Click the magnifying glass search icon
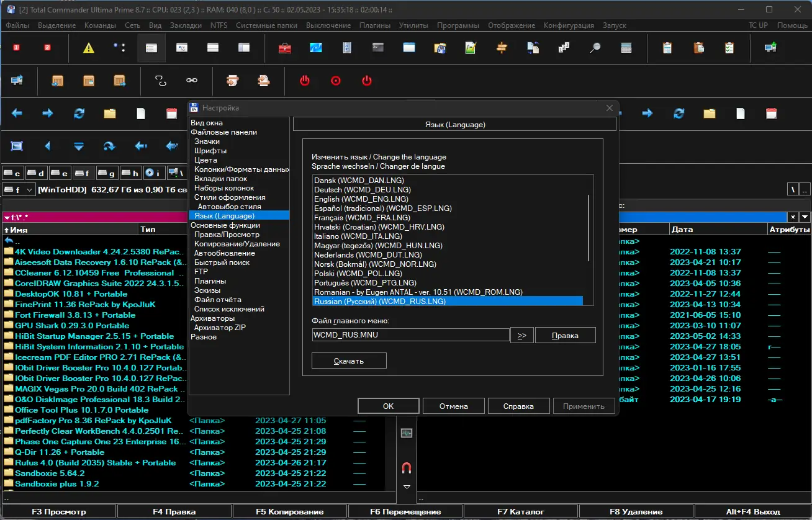The height and width of the screenshot is (520, 812). coord(595,48)
